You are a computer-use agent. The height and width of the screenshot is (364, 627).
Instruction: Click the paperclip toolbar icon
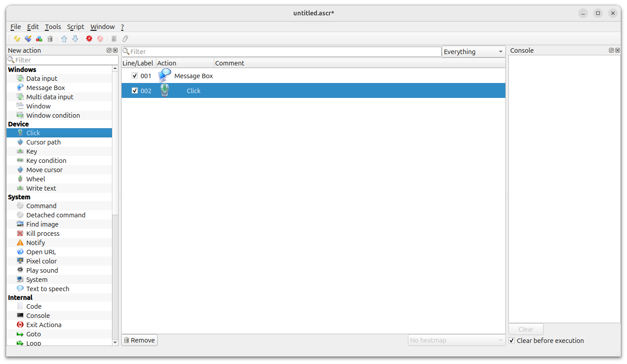[125, 39]
